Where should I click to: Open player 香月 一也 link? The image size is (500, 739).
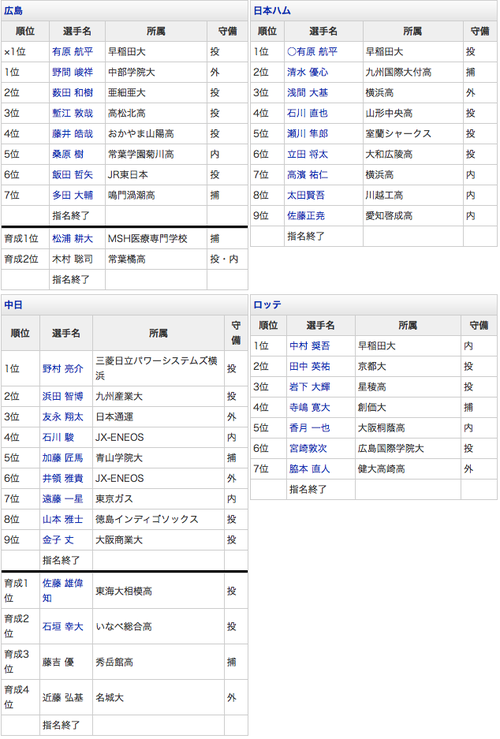tap(310, 428)
